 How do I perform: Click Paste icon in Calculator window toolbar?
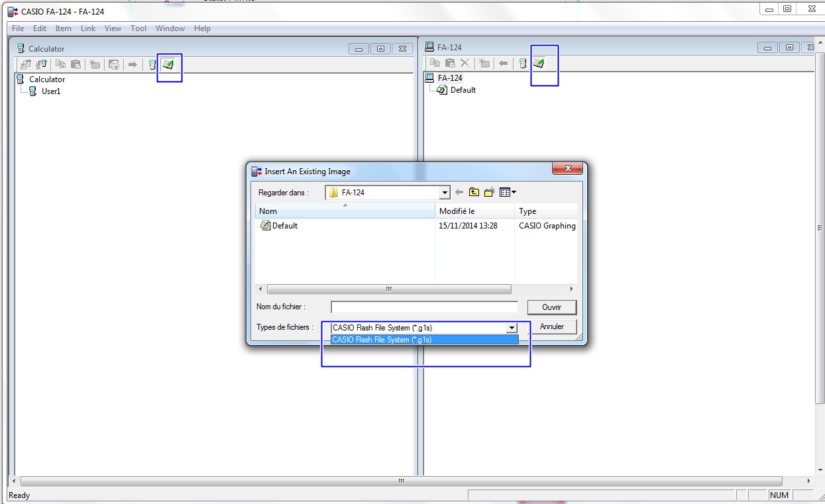(x=76, y=64)
